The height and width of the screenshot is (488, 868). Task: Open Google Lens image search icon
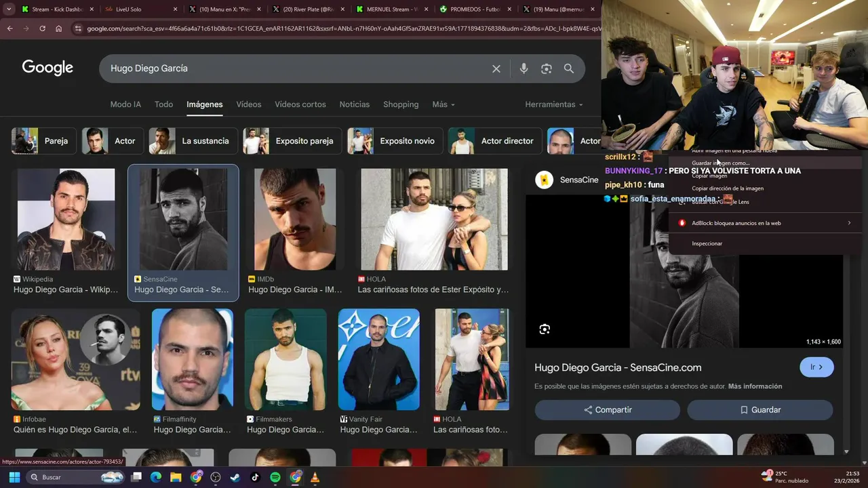[x=547, y=68]
